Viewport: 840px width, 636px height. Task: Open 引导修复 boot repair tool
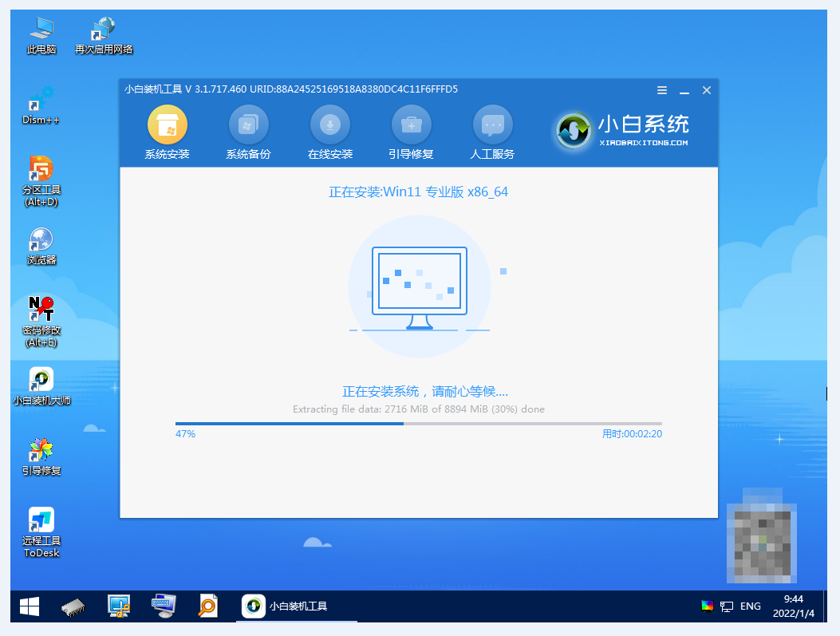click(x=412, y=125)
